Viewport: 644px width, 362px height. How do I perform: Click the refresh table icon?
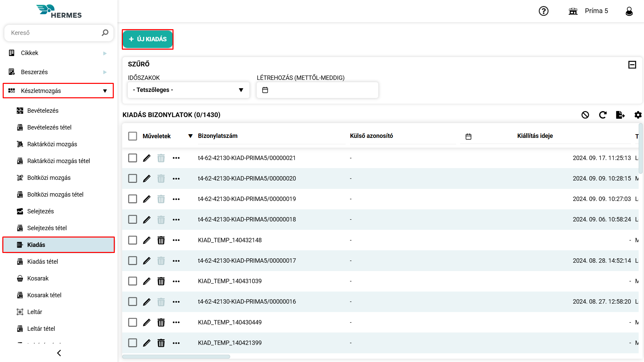603,115
